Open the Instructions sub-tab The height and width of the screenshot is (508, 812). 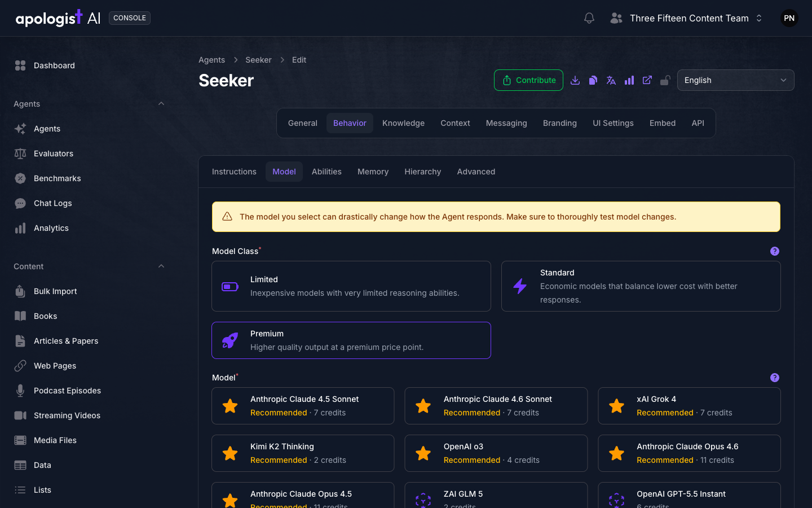[234, 172]
